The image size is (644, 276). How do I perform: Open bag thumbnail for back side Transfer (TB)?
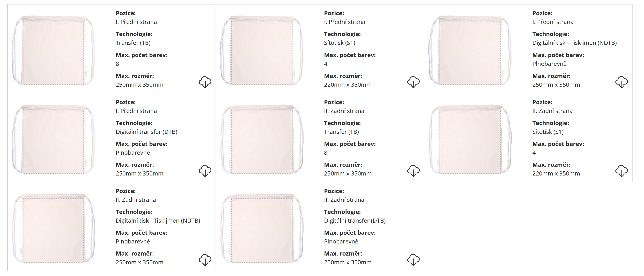pos(261,140)
